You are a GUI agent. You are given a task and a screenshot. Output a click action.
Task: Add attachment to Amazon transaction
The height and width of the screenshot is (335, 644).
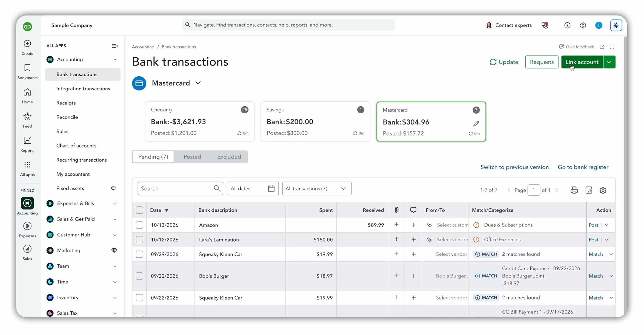397,225
